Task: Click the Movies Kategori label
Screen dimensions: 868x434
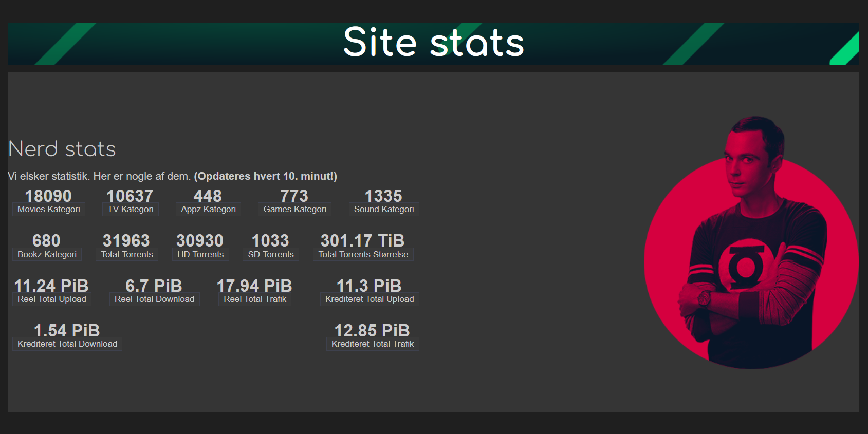Action: click(49, 209)
